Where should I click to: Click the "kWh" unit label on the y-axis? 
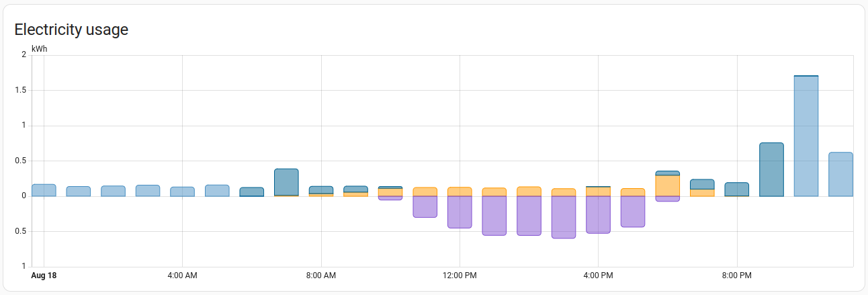40,49
